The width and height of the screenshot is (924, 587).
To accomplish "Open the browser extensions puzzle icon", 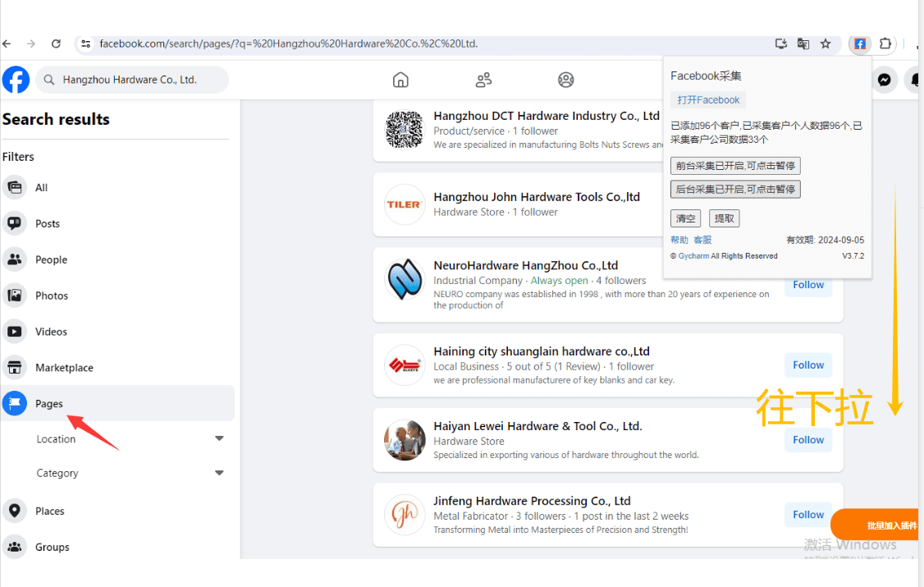I will (885, 44).
